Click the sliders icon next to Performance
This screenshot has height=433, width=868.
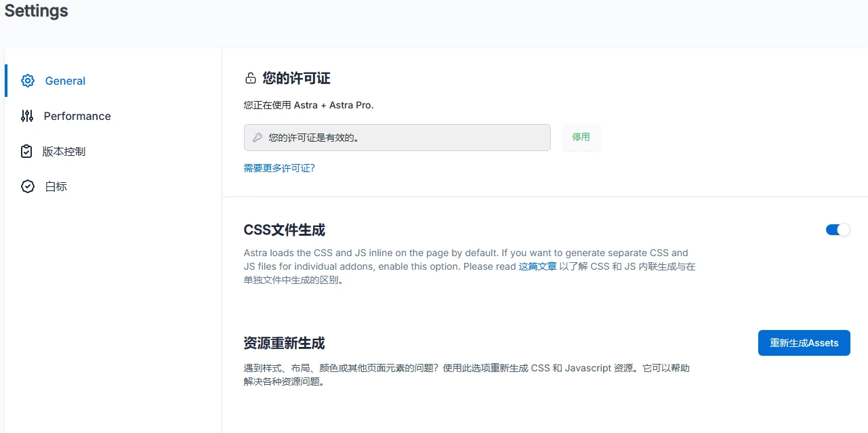pyautogui.click(x=27, y=116)
